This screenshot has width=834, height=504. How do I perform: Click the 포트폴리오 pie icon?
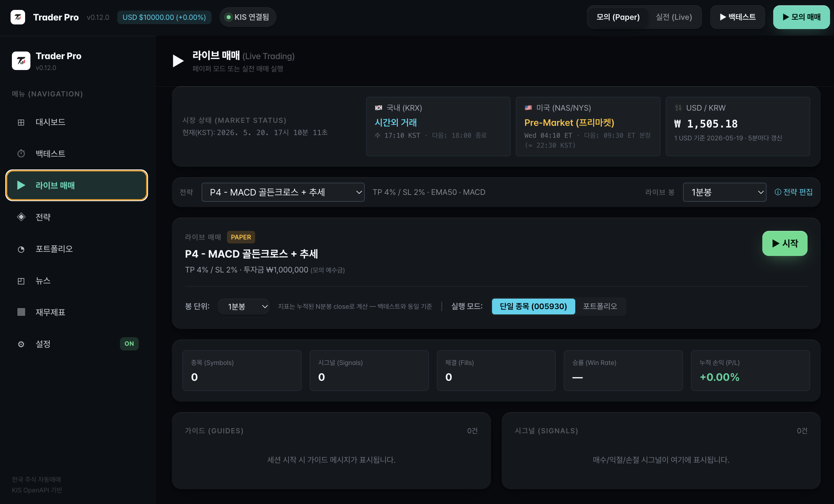tap(21, 249)
